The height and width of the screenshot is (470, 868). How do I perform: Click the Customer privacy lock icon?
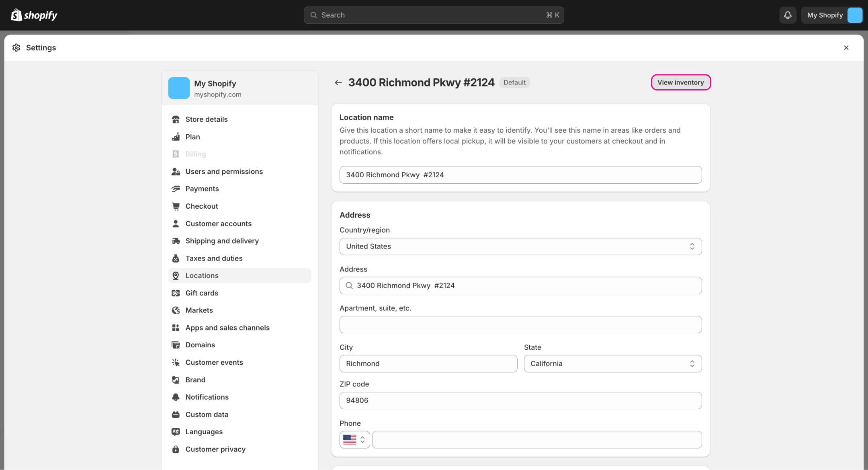coord(176,449)
